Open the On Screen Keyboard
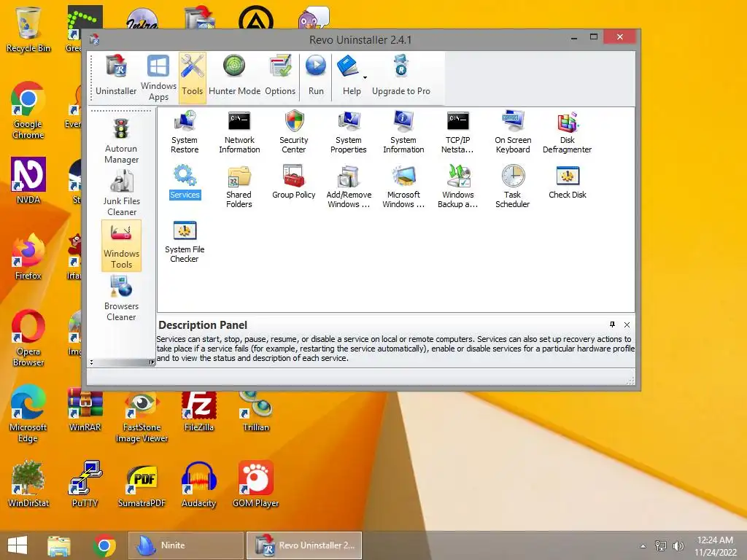 point(513,132)
